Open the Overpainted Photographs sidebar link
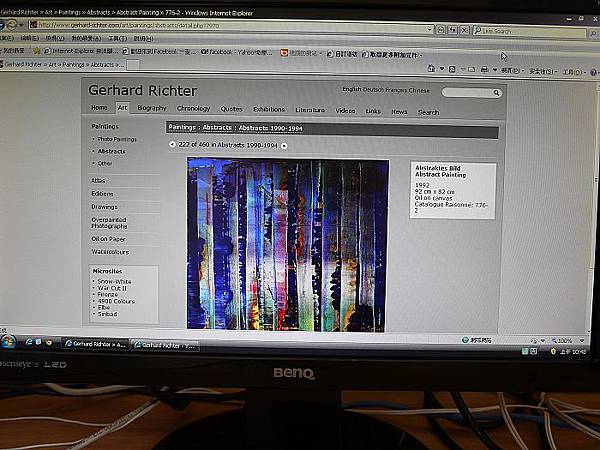The image size is (600, 450). pos(109,223)
